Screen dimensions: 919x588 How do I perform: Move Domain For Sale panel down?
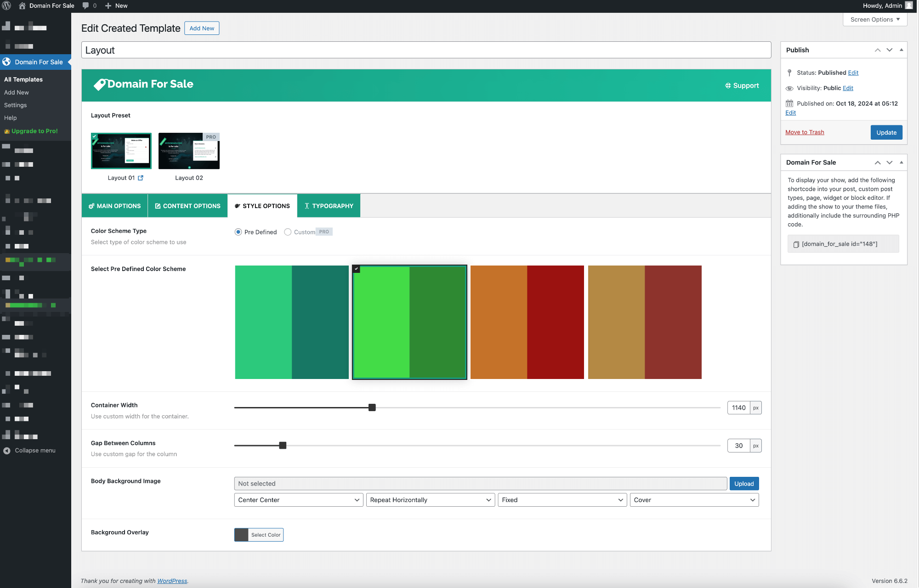coord(890,163)
